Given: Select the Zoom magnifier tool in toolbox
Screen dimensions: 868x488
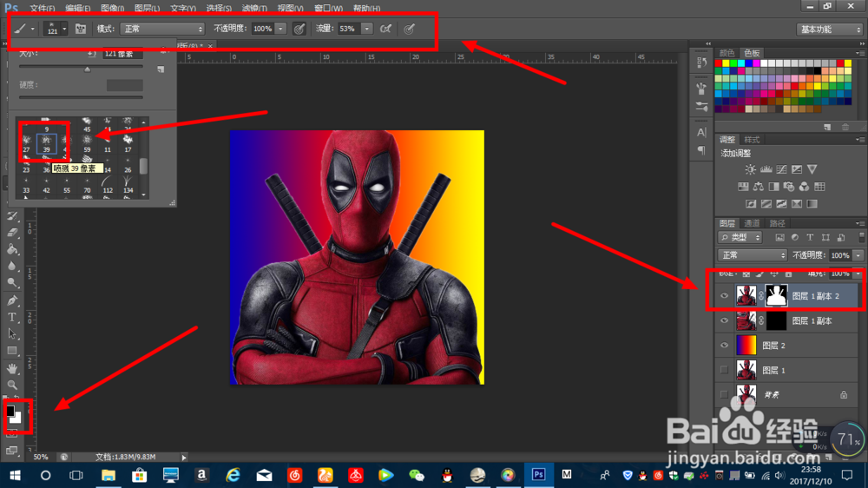Looking at the screenshot, I should tap(12, 384).
